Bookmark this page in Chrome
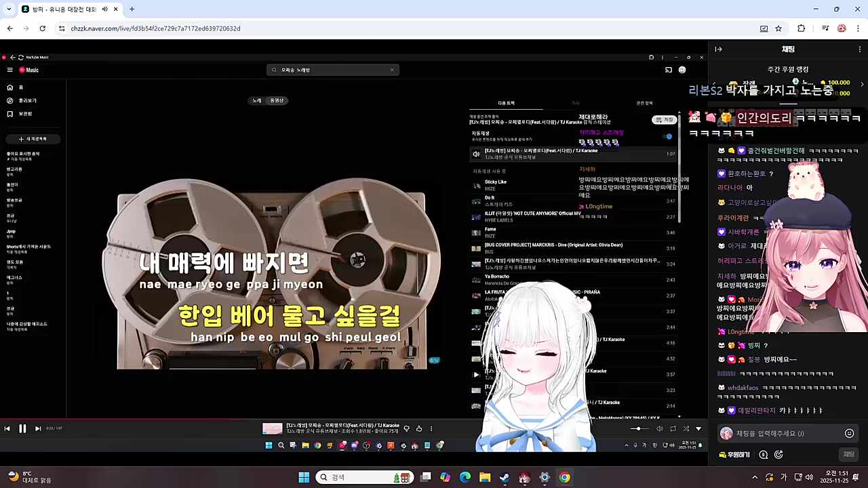The width and height of the screenshot is (868, 488). coord(778,28)
